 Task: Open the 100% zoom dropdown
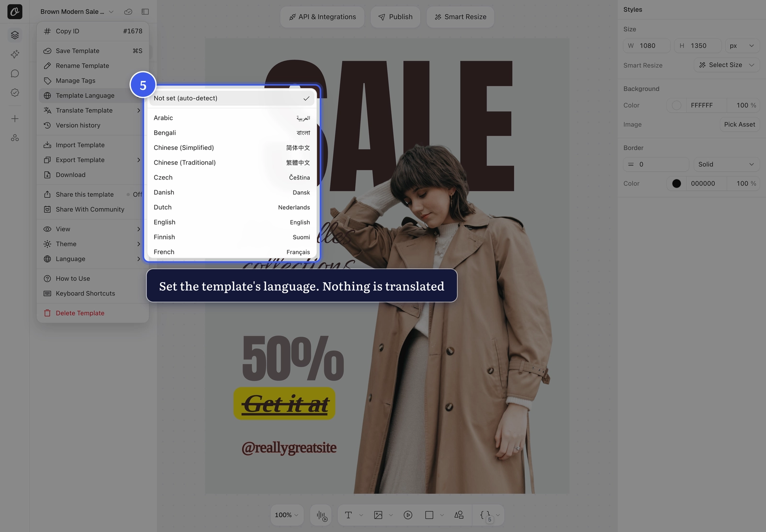tap(287, 515)
